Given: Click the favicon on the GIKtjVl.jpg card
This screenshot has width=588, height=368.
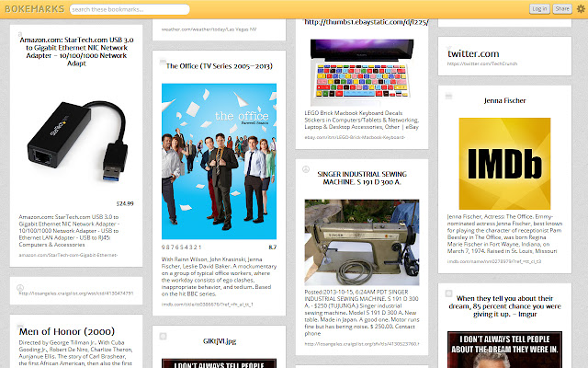Looking at the screenshot, I should point(163,336).
